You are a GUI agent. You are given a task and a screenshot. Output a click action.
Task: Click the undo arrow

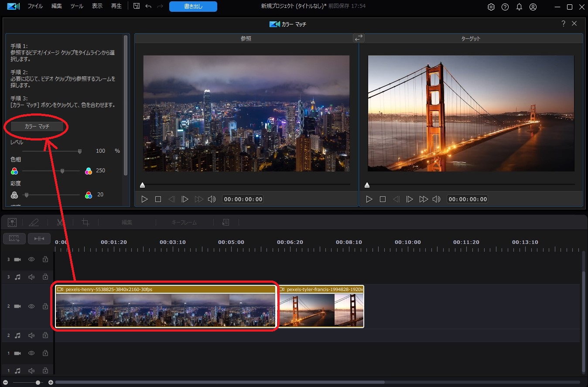tap(148, 7)
